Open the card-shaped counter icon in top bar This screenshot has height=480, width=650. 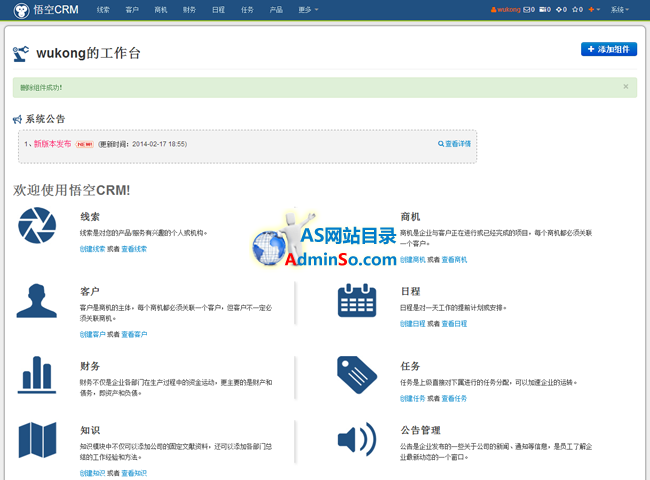[x=545, y=10]
